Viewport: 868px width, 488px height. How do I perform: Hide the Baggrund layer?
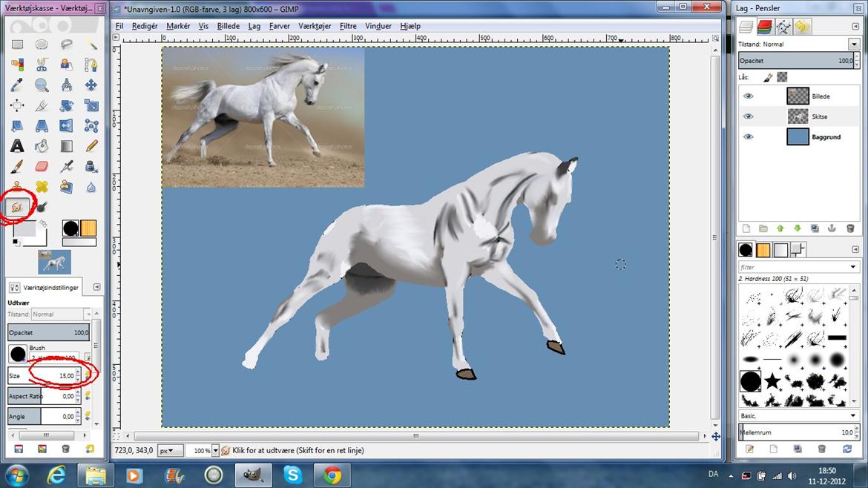[x=748, y=137]
